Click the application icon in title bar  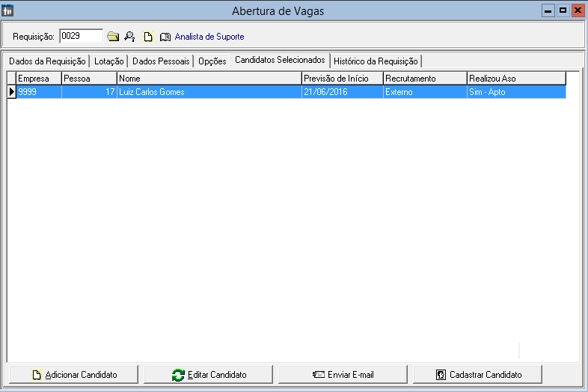tap(8, 10)
